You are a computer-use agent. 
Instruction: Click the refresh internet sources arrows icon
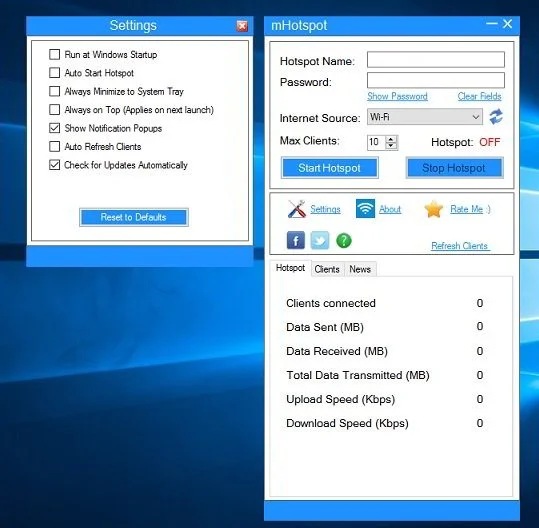coord(496,117)
